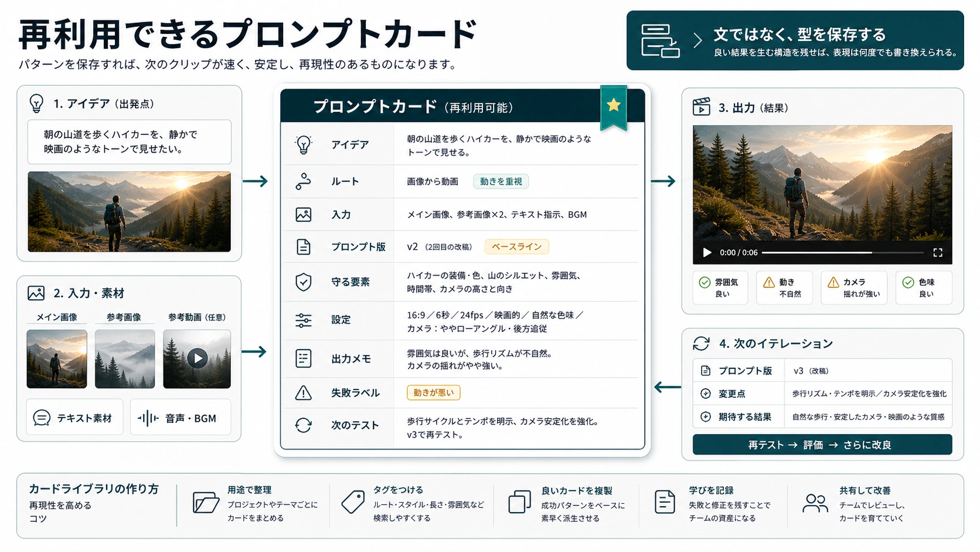Click the fullscreen icon on the video player
The width and height of the screenshot is (980, 552).
938,252
